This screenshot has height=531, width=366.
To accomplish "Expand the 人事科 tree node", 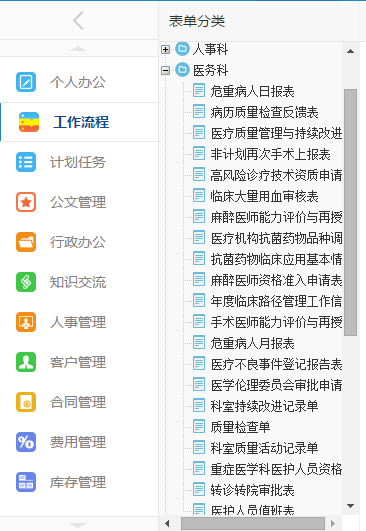I will [165, 50].
